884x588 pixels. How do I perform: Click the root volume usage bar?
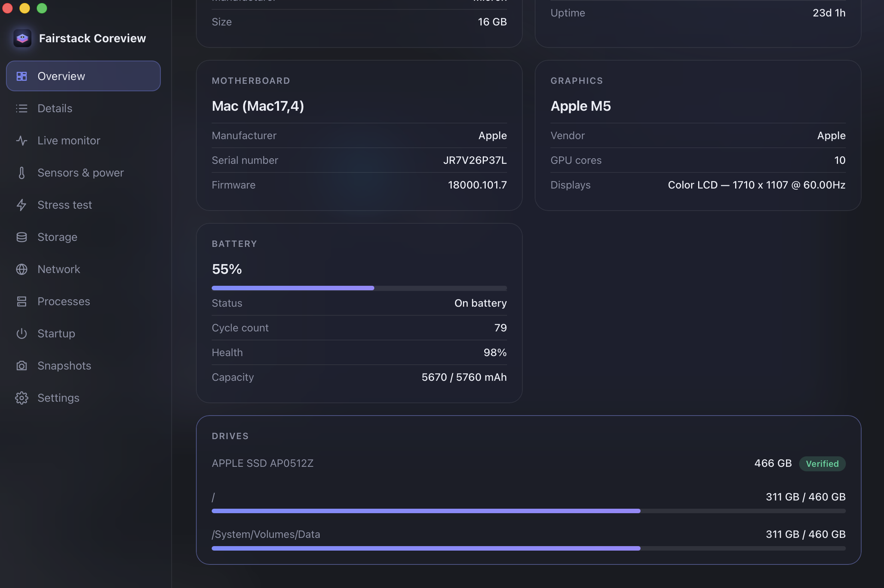(529, 511)
